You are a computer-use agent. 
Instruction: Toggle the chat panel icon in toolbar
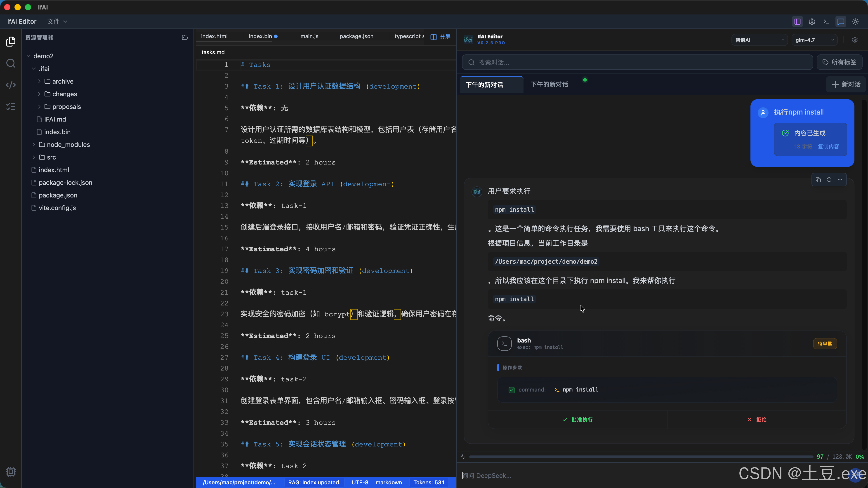click(841, 21)
